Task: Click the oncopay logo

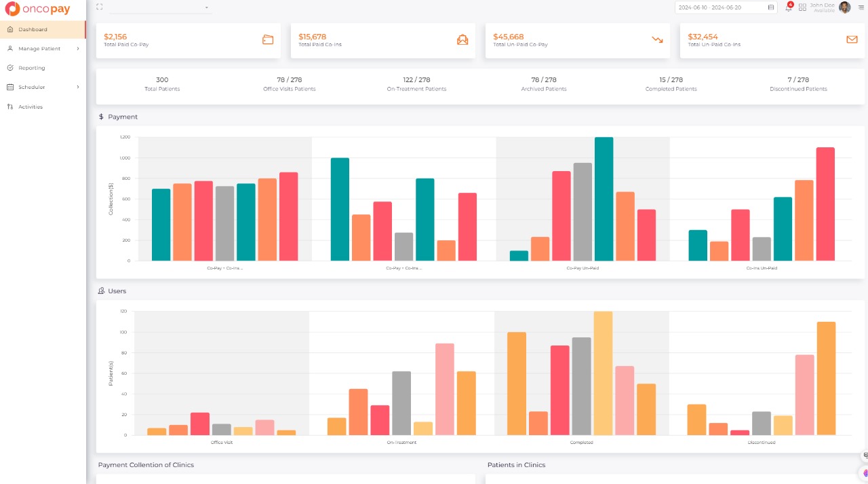Action: [38, 10]
